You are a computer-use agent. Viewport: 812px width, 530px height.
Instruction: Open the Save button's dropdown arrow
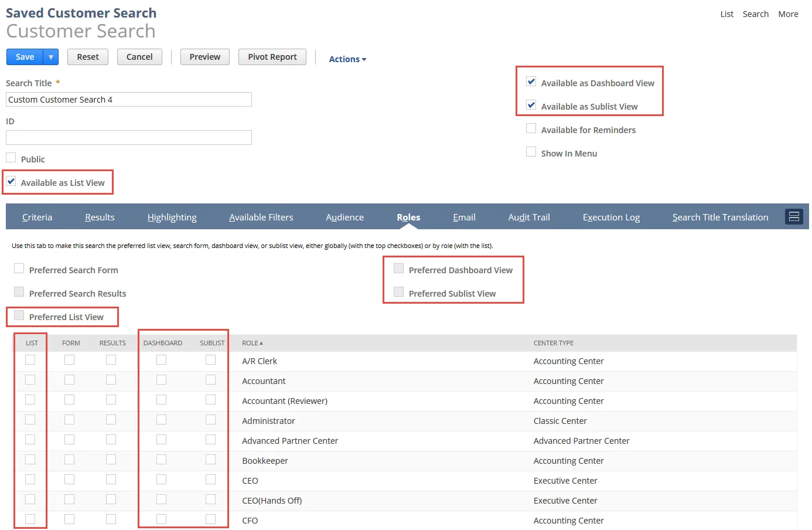click(50, 56)
